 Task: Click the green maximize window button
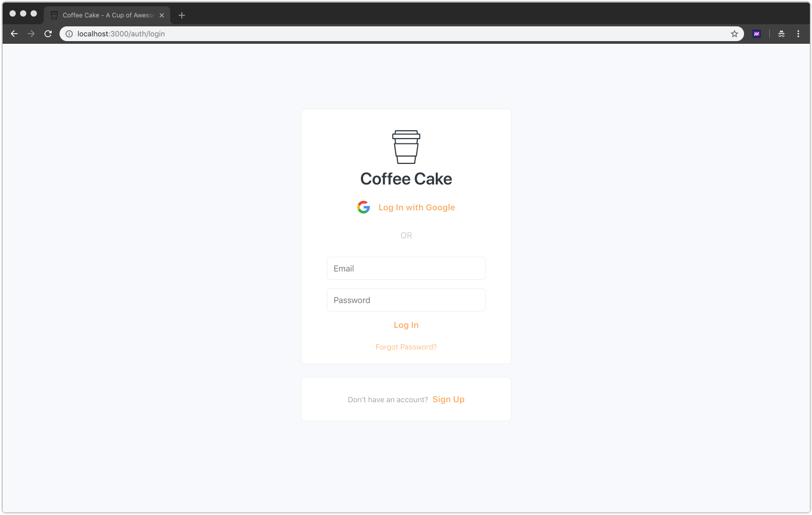pyautogui.click(x=34, y=14)
